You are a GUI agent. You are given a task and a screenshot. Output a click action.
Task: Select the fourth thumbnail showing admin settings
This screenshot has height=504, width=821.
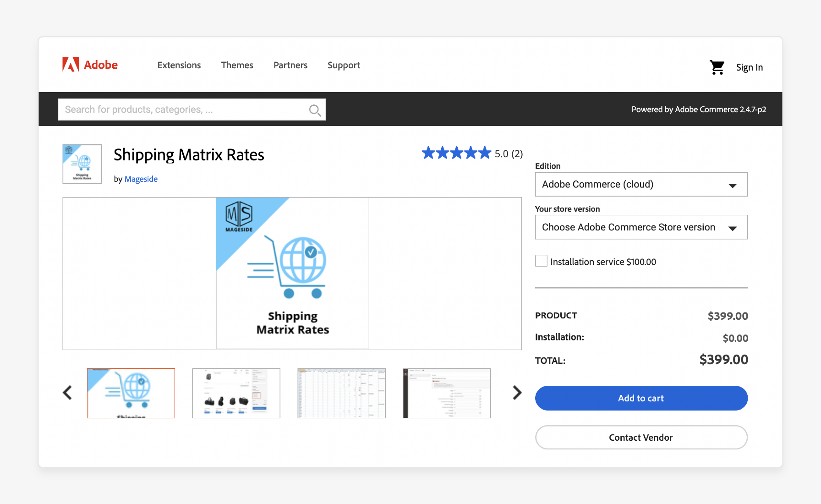click(x=447, y=393)
